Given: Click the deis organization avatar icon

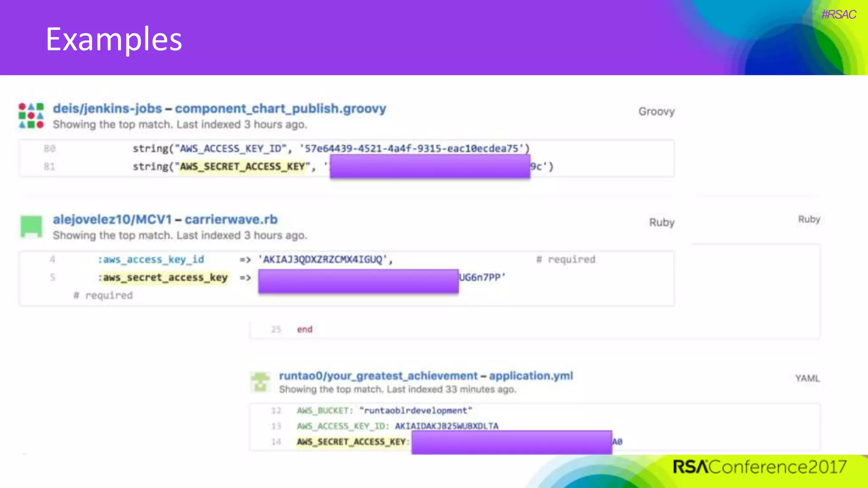Looking at the screenshot, I should 31,116.
